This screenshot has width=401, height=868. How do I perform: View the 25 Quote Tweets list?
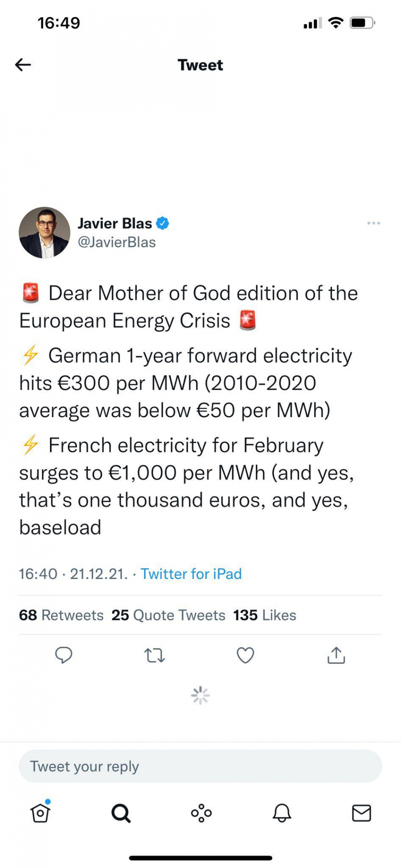[168, 615]
